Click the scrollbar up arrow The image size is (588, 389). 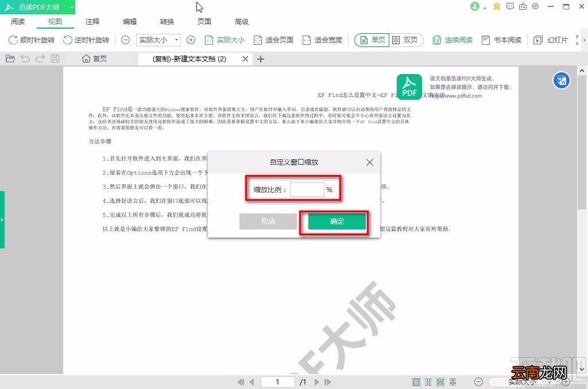click(582, 71)
